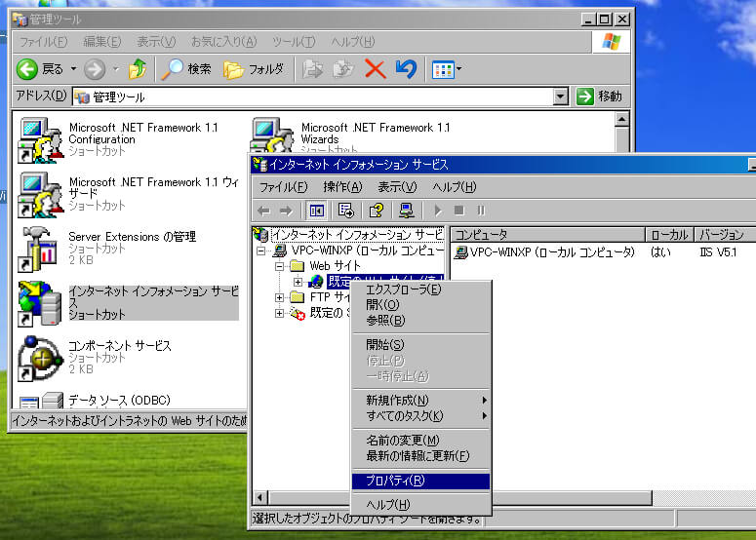This screenshot has height=540, width=756.
Task: Collapse the Web サイト folder node
Action: 280,266
